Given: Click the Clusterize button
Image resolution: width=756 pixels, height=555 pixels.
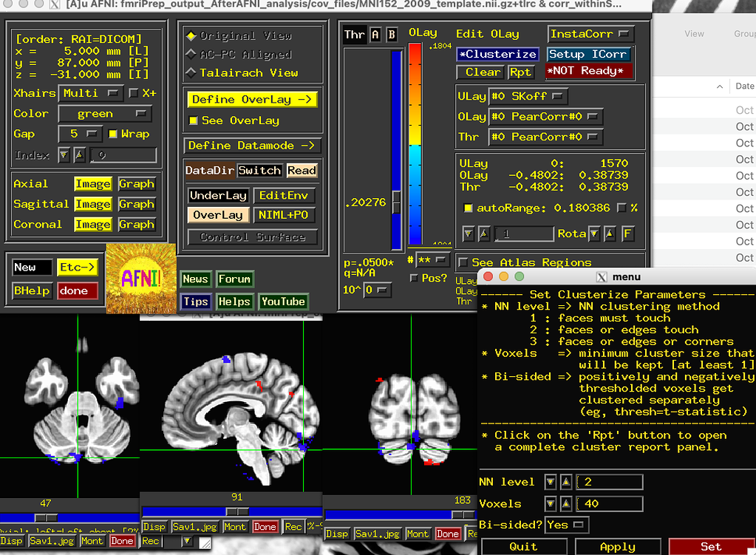Looking at the screenshot, I should (x=497, y=54).
